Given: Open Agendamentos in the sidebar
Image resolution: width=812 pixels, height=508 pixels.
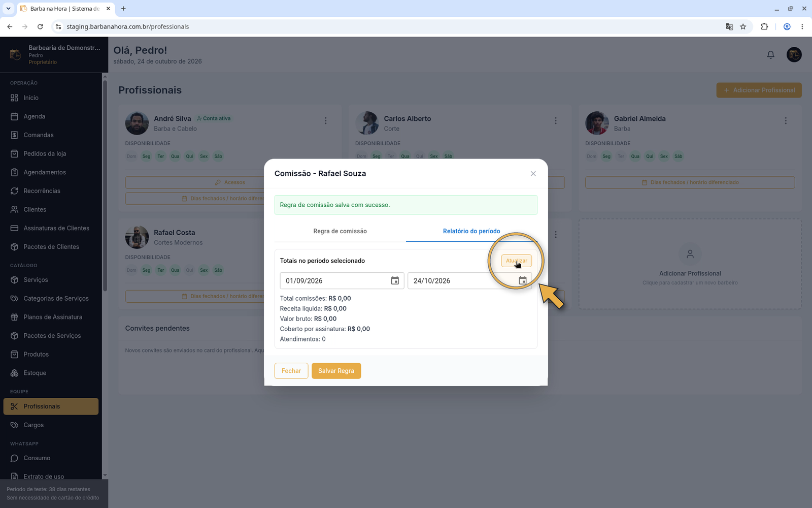Looking at the screenshot, I should (x=51, y=172).
